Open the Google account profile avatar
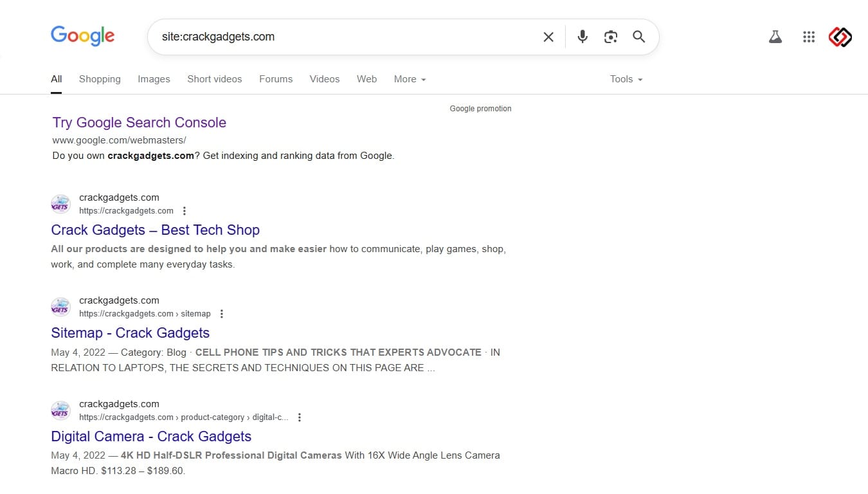 pyautogui.click(x=840, y=37)
